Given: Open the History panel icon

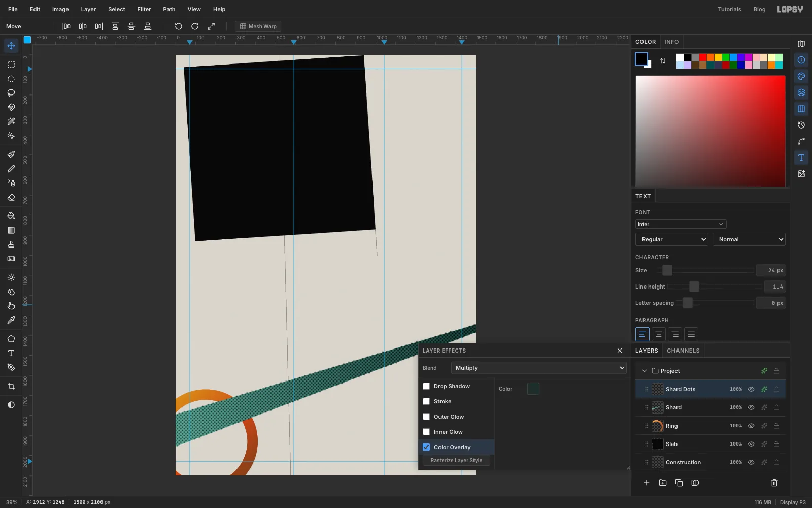Looking at the screenshot, I should click(801, 125).
